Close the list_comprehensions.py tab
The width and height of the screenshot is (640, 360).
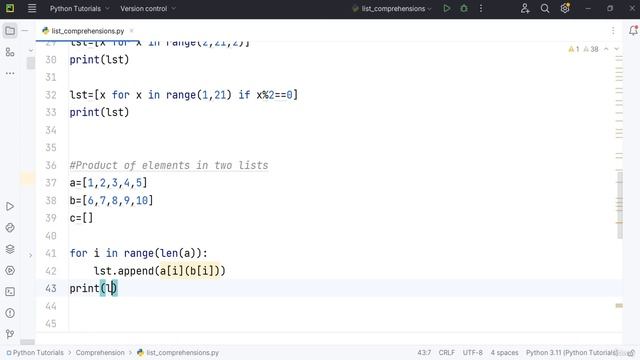pyautogui.click(x=131, y=31)
